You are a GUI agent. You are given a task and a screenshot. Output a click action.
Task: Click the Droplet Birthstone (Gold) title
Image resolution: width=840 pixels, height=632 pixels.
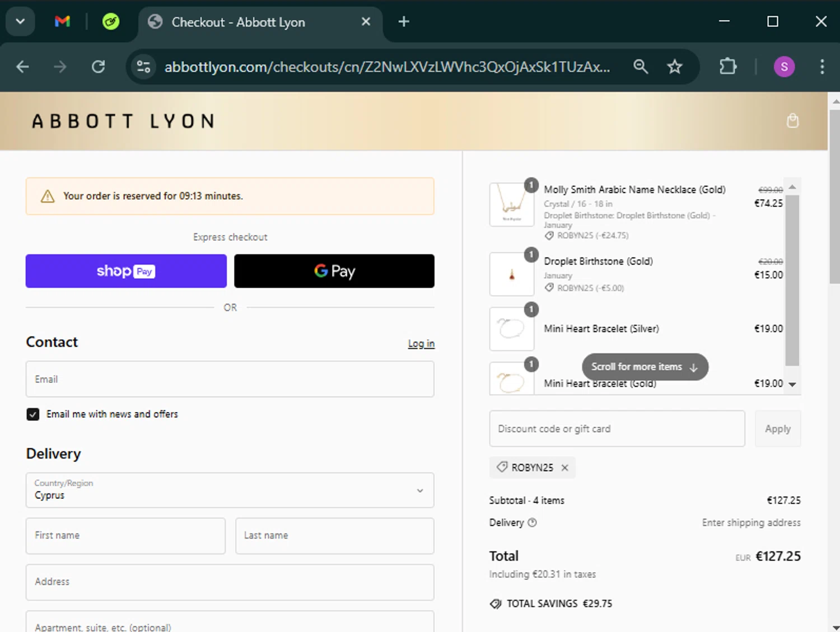(599, 261)
